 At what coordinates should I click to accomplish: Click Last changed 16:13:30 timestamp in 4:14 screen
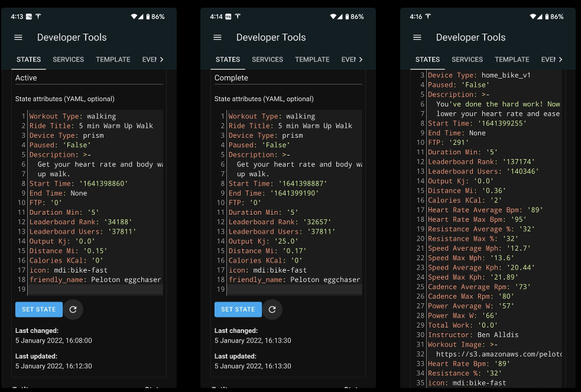point(253,341)
